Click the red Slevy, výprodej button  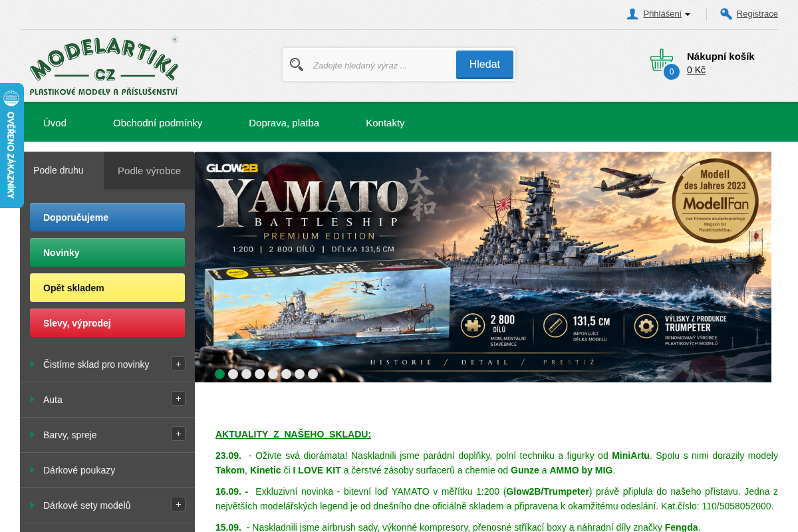click(107, 323)
